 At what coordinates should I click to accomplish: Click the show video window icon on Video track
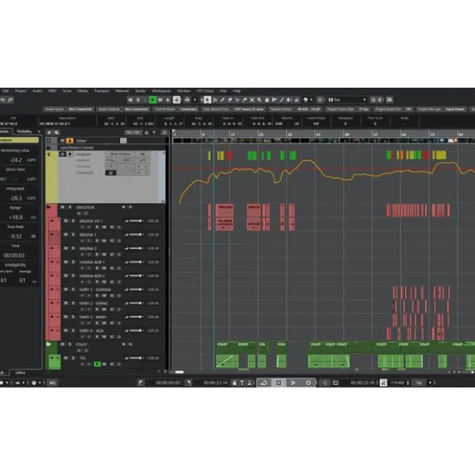coord(123,141)
